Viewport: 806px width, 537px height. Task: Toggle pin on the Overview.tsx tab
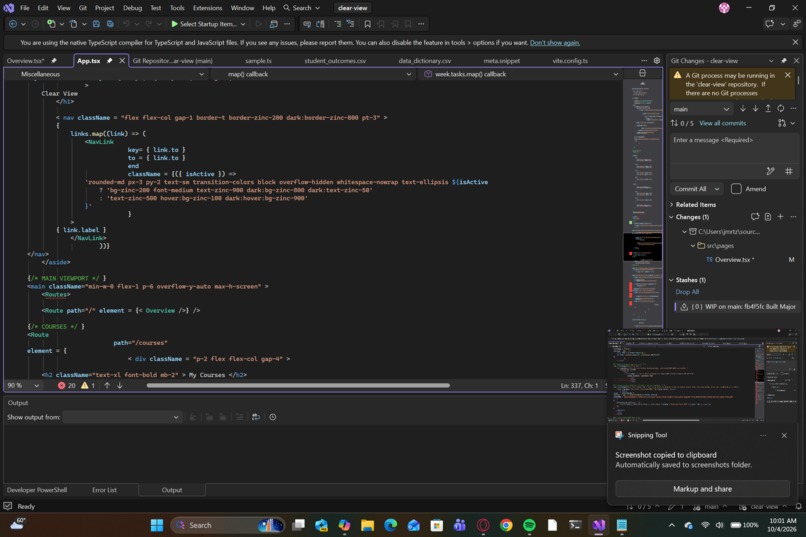coord(54,61)
